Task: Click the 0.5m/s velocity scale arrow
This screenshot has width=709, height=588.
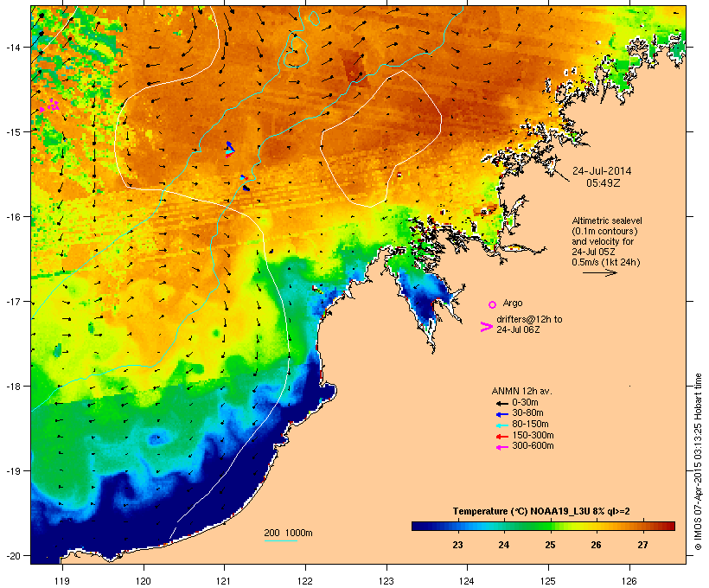Action: (599, 272)
